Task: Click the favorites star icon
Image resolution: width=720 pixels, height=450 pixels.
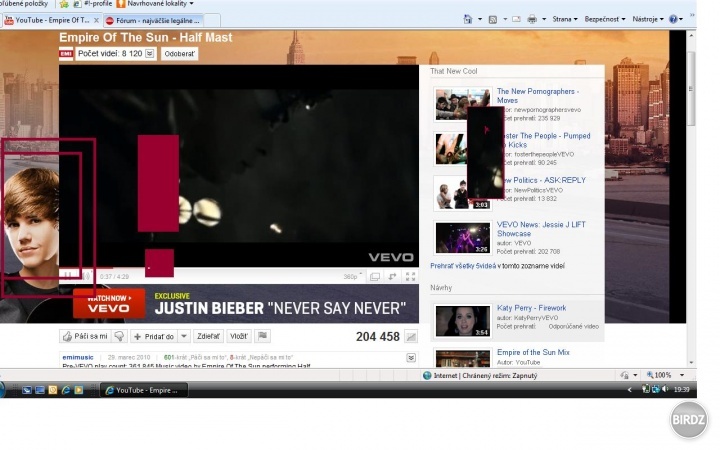Action: coord(64,4)
